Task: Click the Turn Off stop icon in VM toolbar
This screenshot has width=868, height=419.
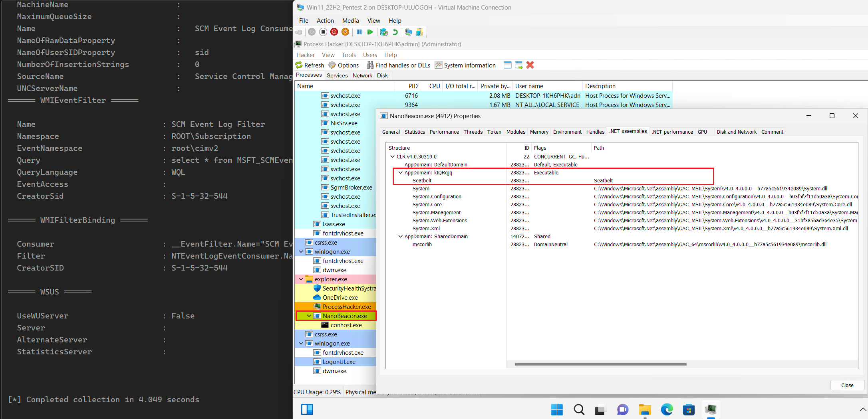Action: point(323,32)
